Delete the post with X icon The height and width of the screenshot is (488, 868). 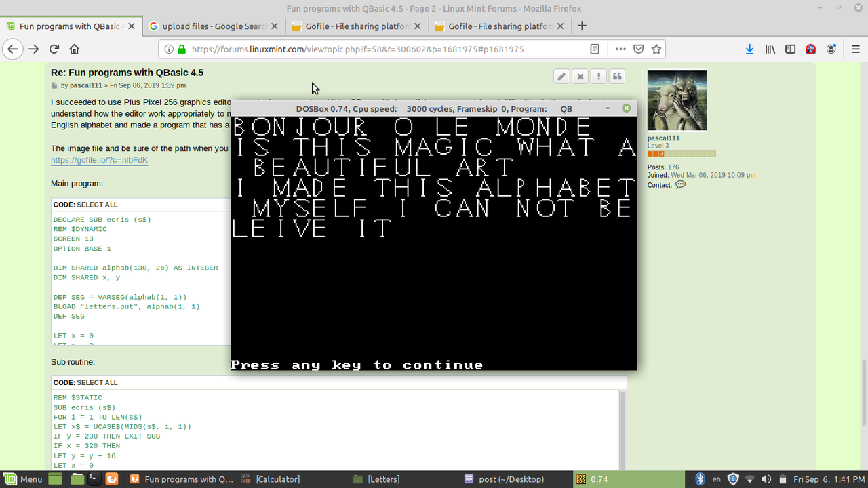[580, 77]
